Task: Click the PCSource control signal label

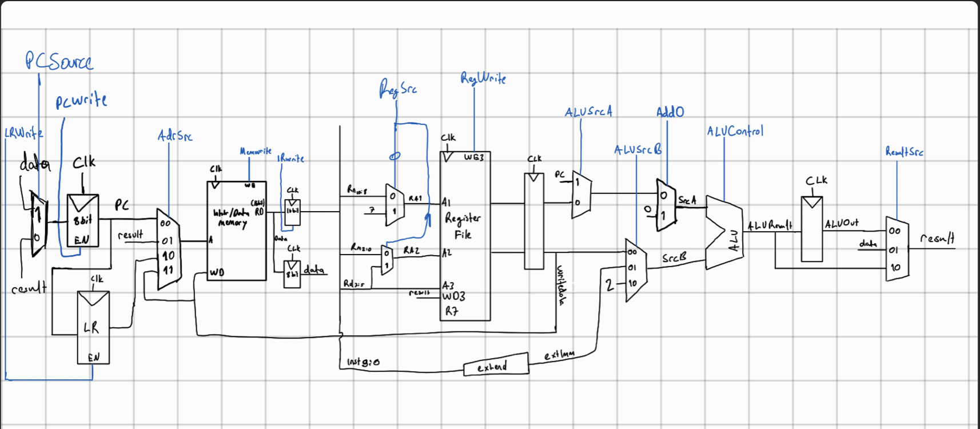Action: [59, 61]
